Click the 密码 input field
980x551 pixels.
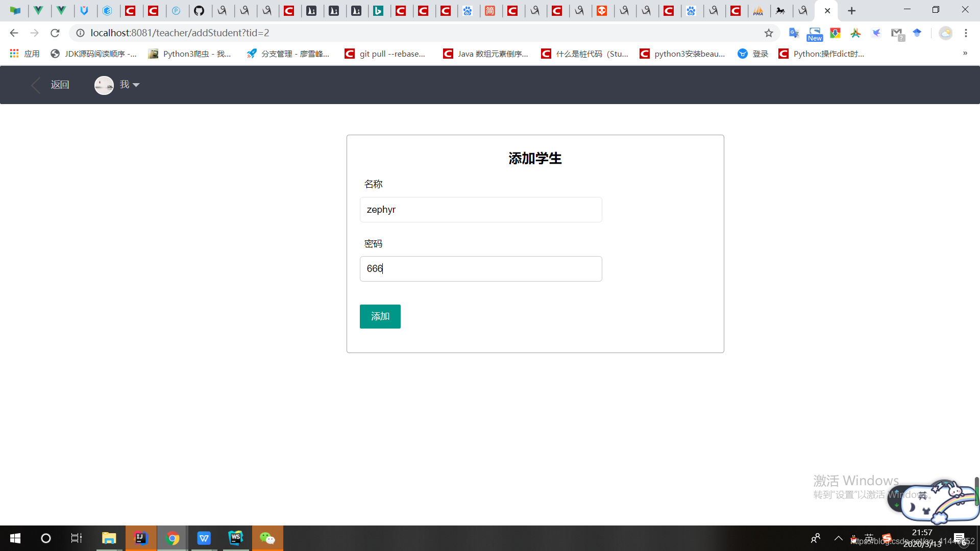tap(480, 269)
